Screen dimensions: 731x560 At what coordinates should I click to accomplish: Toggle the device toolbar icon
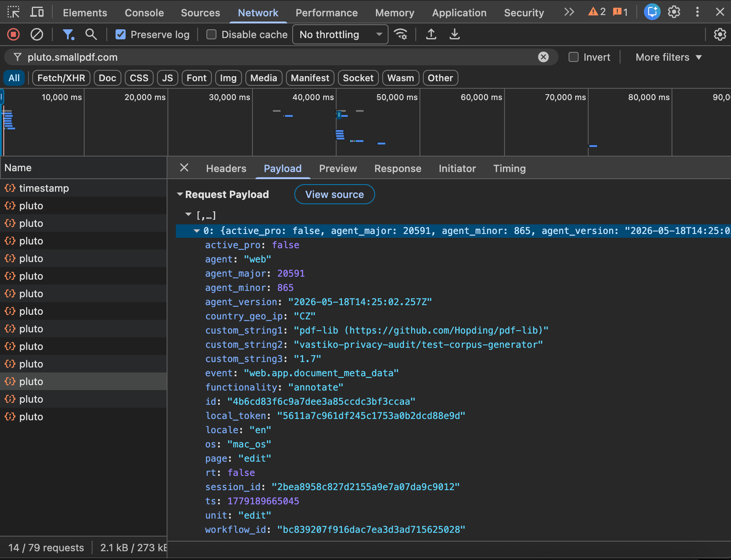pos(37,12)
